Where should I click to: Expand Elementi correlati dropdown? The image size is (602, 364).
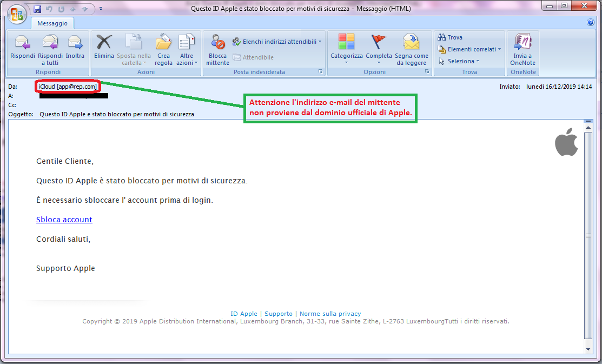point(469,49)
